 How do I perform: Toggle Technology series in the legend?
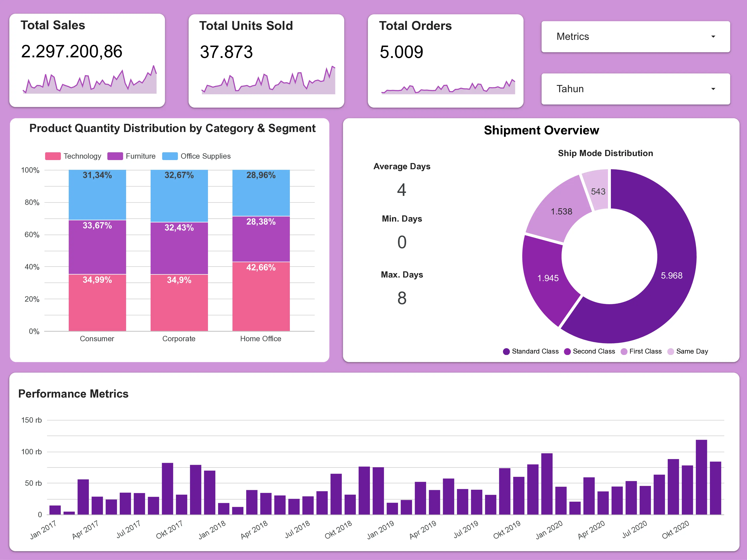click(73, 156)
